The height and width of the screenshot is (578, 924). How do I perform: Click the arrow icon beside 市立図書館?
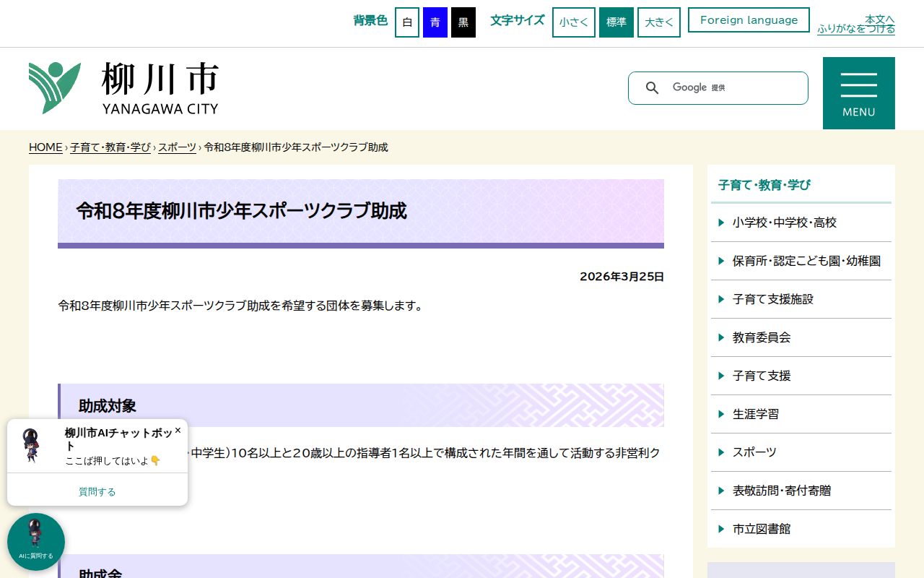point(721,528)
